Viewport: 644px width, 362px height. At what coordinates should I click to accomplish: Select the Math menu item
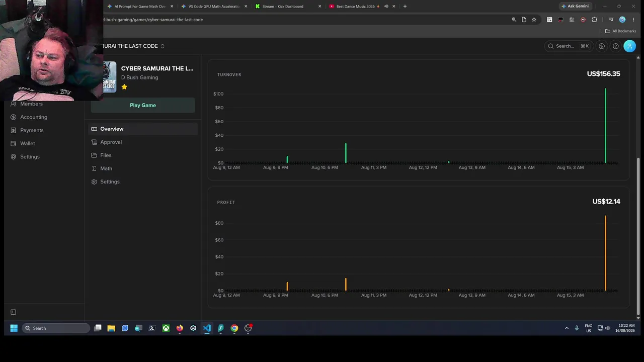point(143,168)
